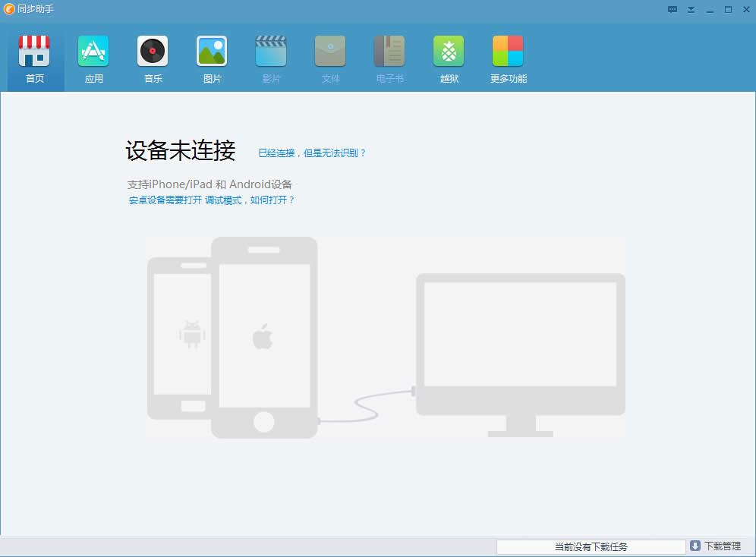Click the 同步助手 orange logo icon
The image size is (756, 557).
8,8
